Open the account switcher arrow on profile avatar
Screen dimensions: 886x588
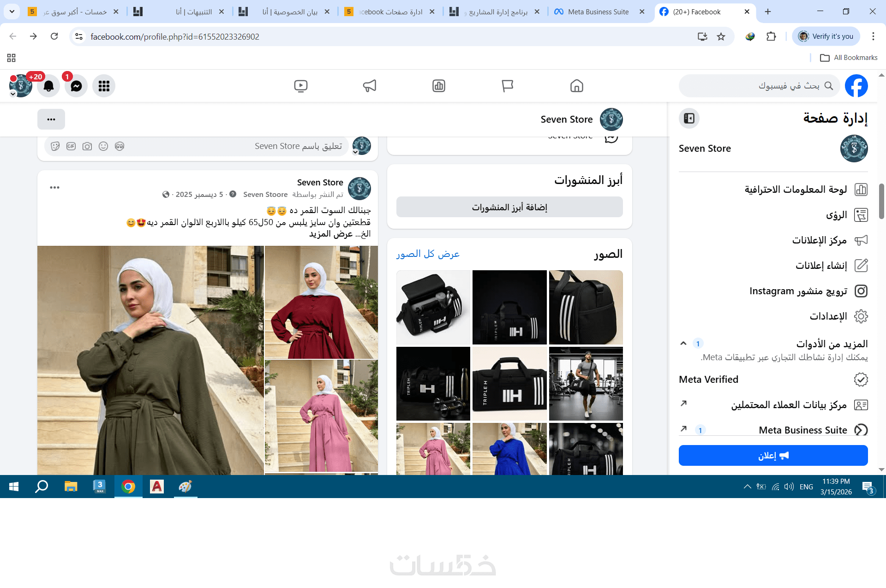13,94
